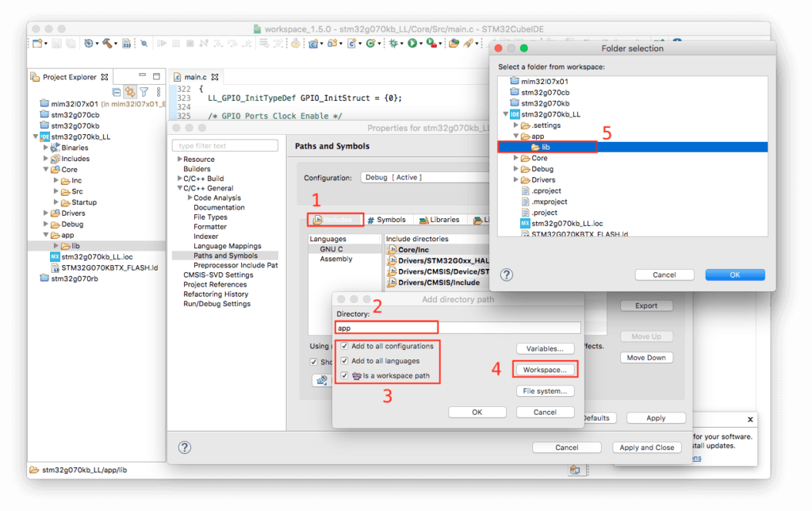Open Project Explorer view menu dots
Viewport: 812px width, 511px height.
pos(159,92)
